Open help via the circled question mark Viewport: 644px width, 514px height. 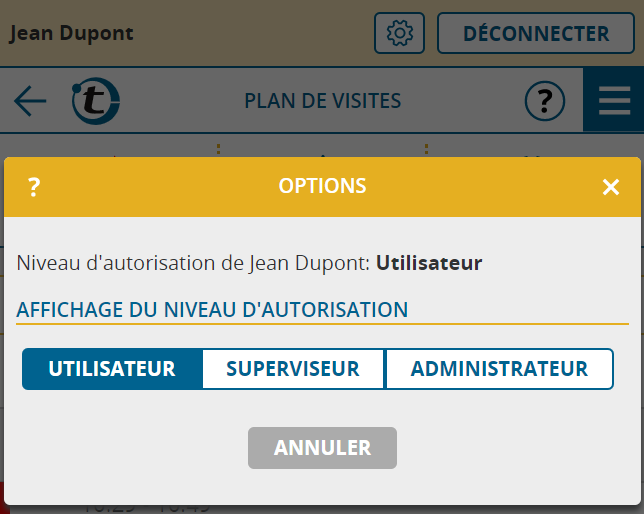click(545, 101)
